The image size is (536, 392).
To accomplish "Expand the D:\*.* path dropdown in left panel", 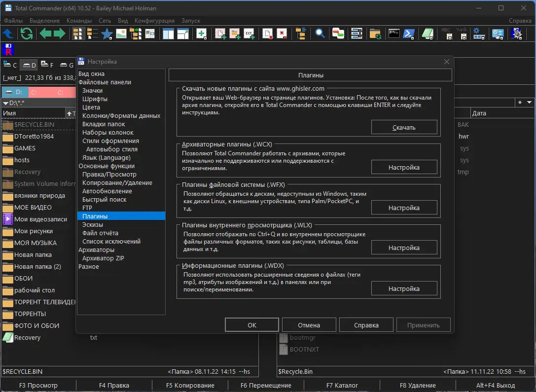I will click(5, 103).
